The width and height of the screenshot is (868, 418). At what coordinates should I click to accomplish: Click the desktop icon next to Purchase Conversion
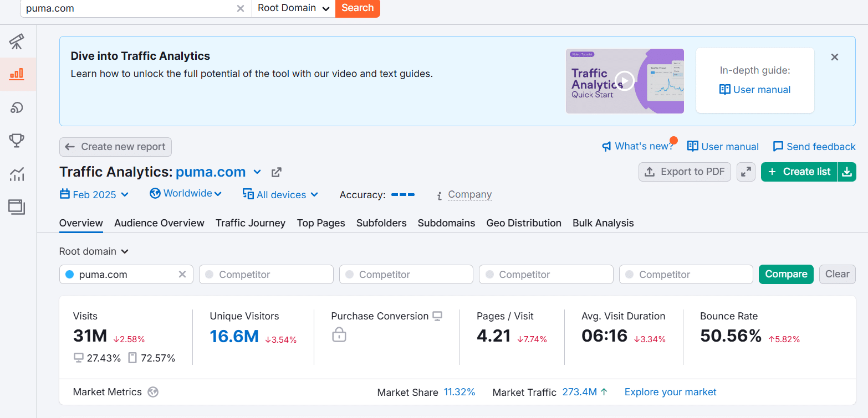437,316
